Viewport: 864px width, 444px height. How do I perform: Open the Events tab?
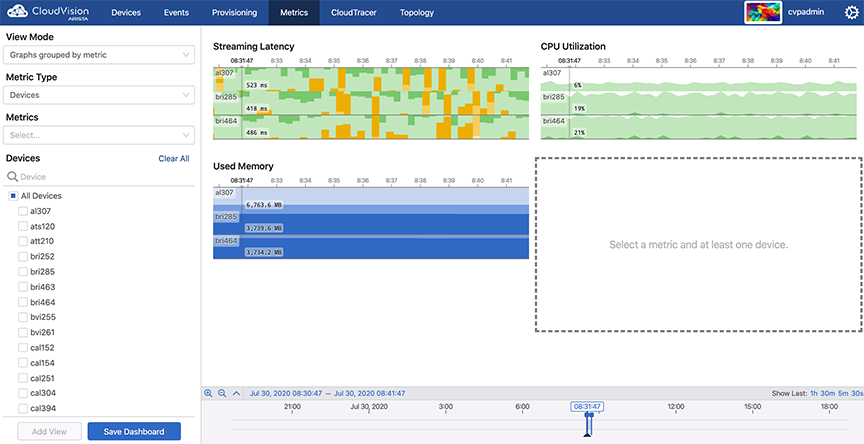pyautogui.click(x=176, y=12)
